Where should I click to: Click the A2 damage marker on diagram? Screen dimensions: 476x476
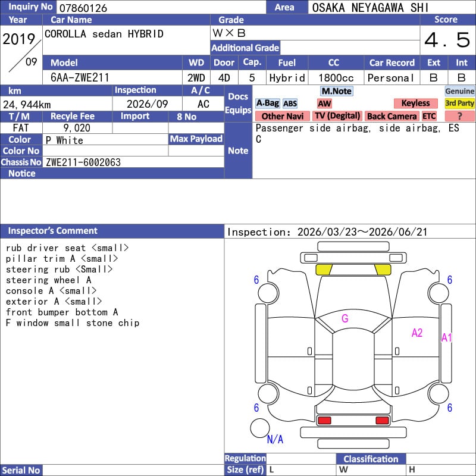417,333
